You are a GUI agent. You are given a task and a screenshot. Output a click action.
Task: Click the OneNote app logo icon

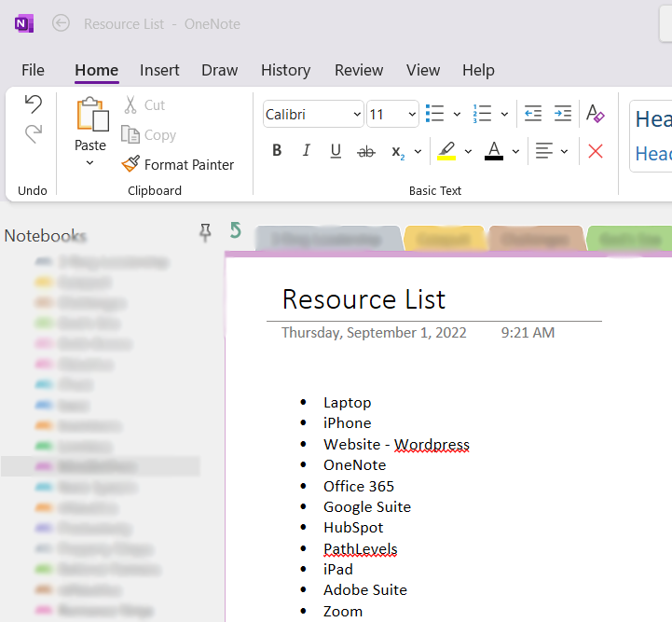(x=24, y=23)
